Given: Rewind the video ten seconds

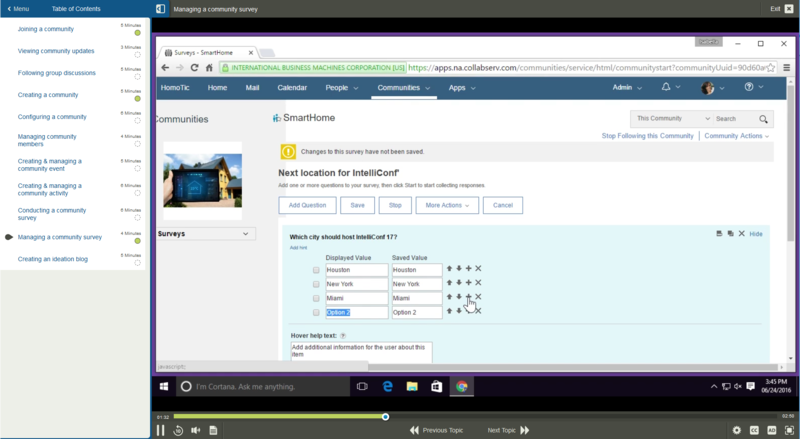Looking at the screenshot, I should [x=178, y=430].
